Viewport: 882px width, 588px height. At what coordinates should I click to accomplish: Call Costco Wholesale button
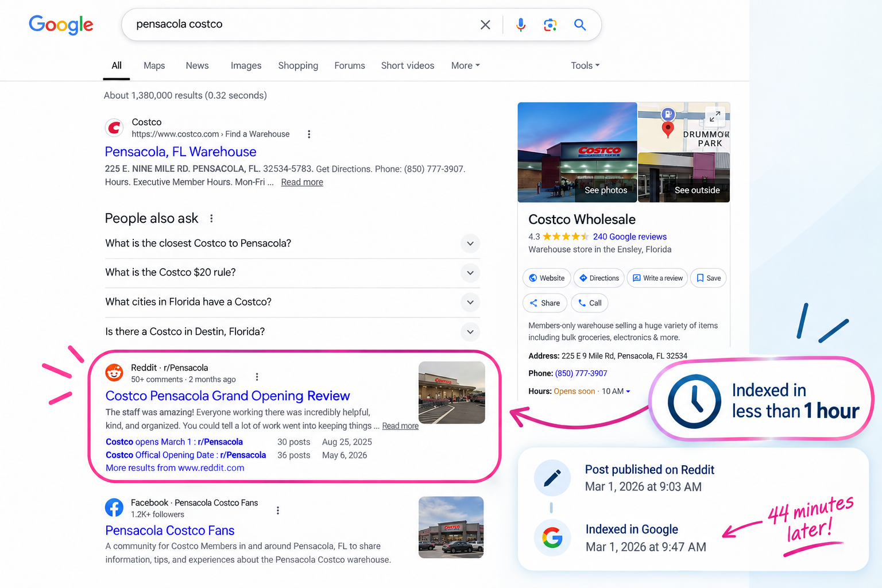[x=590, y=303]
